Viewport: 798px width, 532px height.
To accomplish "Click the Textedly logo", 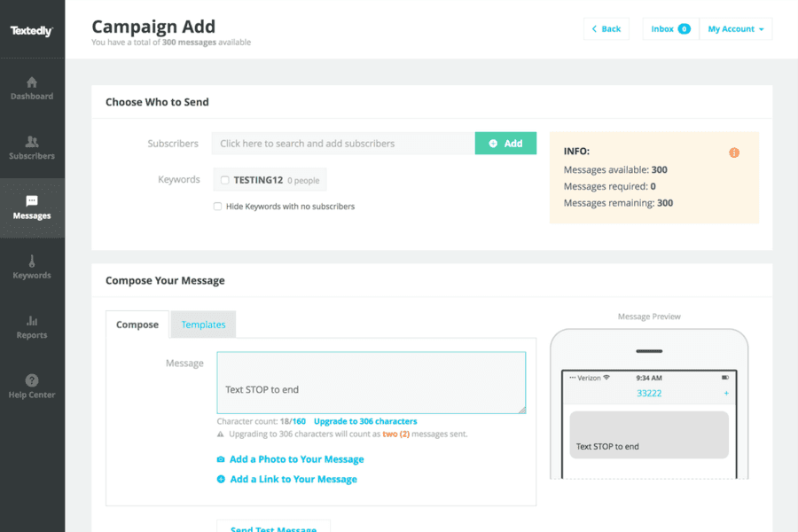I will 32,31.
